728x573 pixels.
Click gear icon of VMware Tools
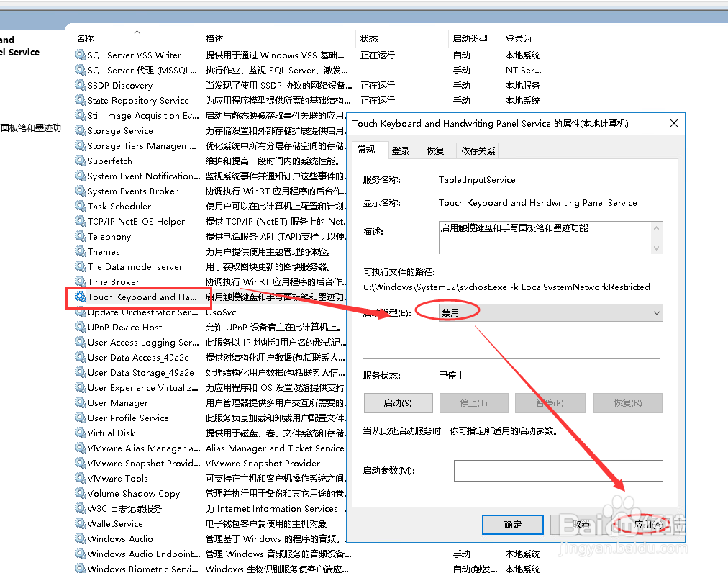point(81,478)
